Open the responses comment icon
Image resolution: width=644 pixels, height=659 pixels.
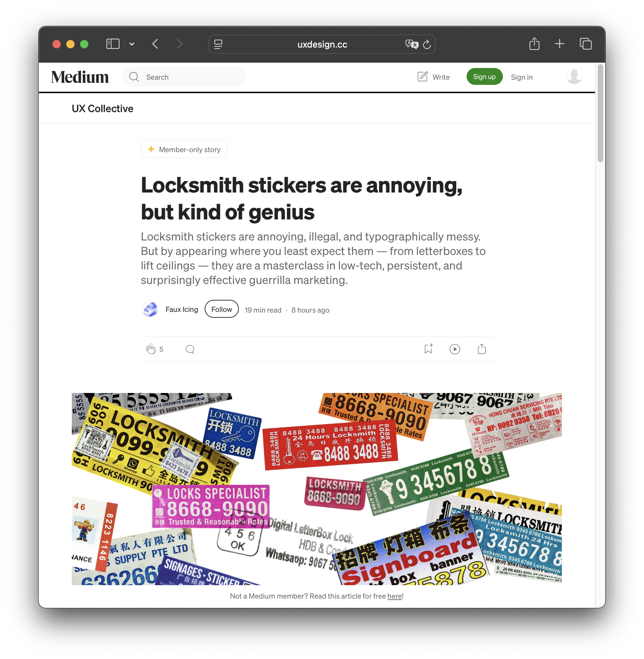click(190, 349)
